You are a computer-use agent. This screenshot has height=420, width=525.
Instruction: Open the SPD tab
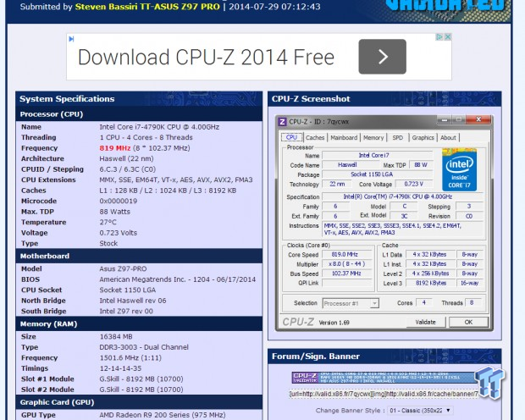(x=398, y=138)
